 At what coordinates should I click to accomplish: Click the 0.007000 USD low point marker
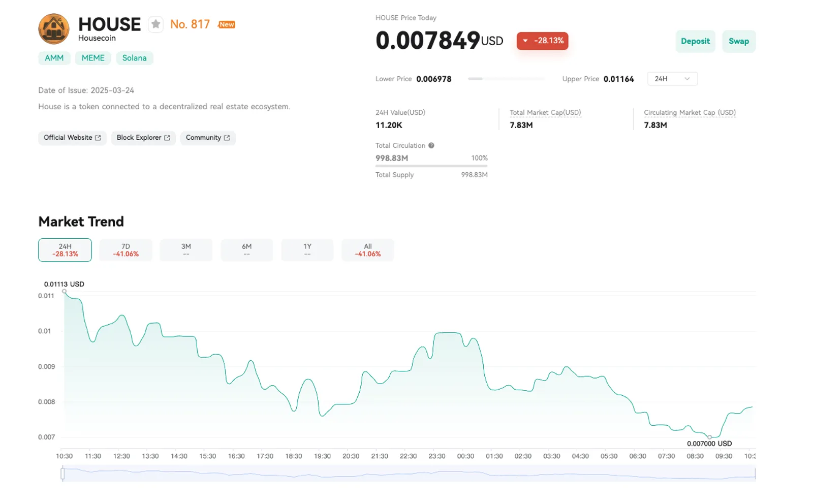pos(709,437)
